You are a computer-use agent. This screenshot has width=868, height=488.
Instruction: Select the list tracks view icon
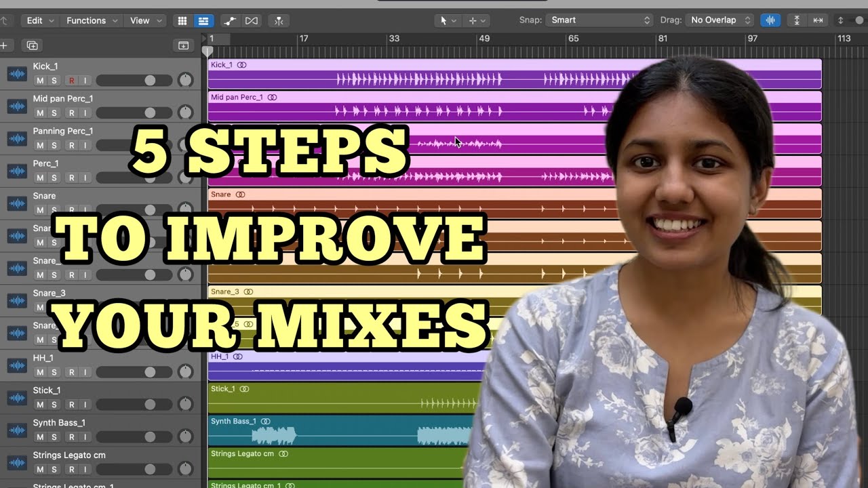pyautogui.click(x=203, y=20)
